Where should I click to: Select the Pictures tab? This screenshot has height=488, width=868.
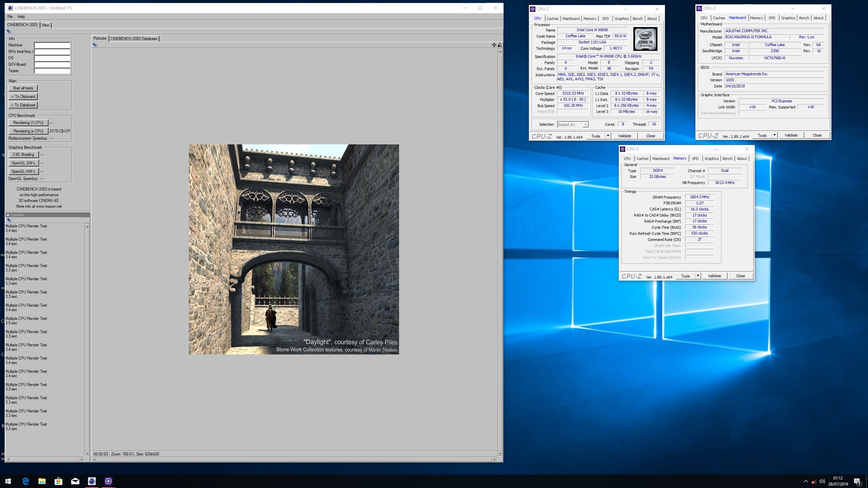pos(100,38)
